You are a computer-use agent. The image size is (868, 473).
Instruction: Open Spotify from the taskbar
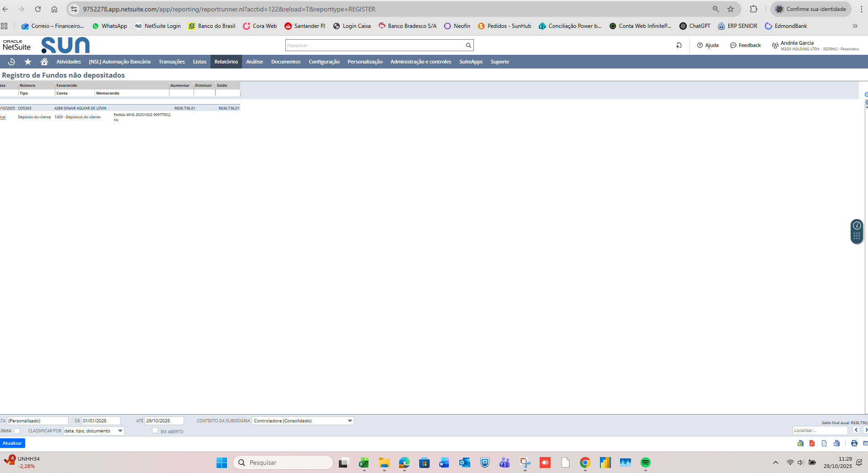pyautogui.click(x=645, y=462)
